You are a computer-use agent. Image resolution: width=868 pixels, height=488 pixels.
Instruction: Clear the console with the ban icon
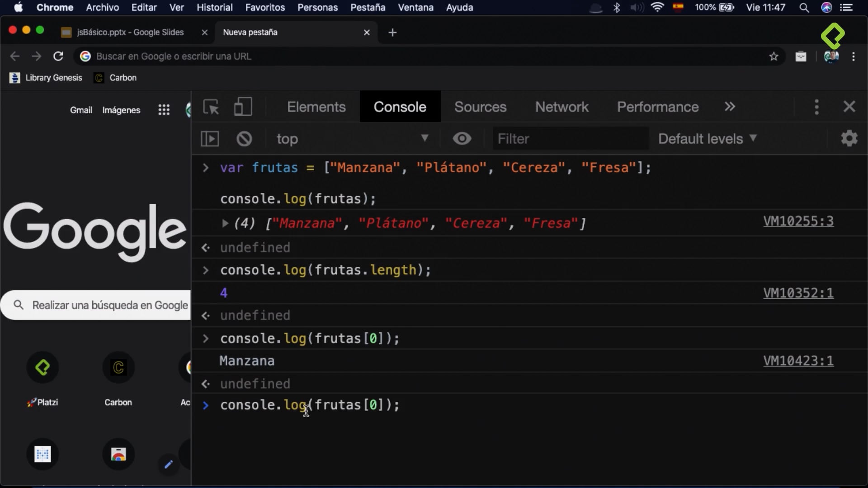pos(244,139)
